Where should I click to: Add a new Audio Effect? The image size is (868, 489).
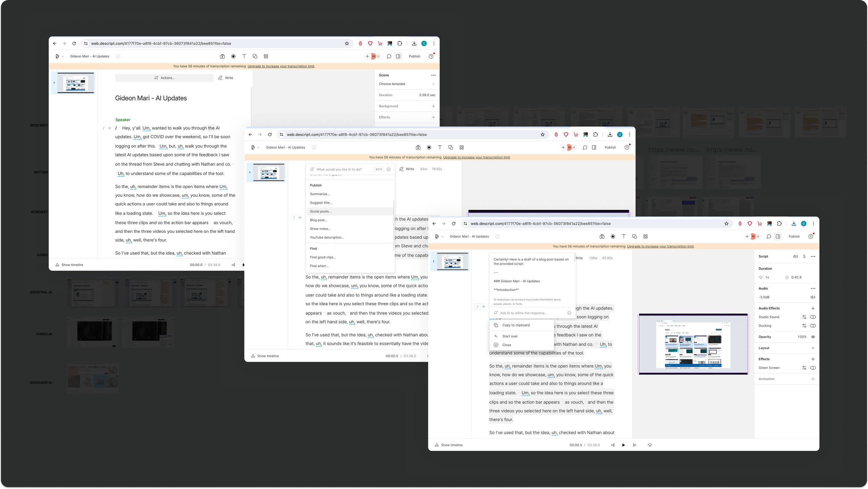(813, 308)
